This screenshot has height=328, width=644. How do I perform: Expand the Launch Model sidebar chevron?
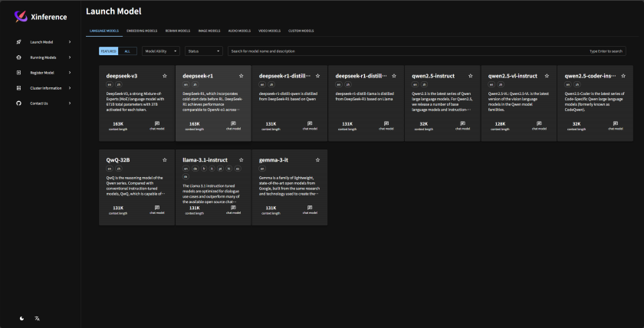point(70,42)
